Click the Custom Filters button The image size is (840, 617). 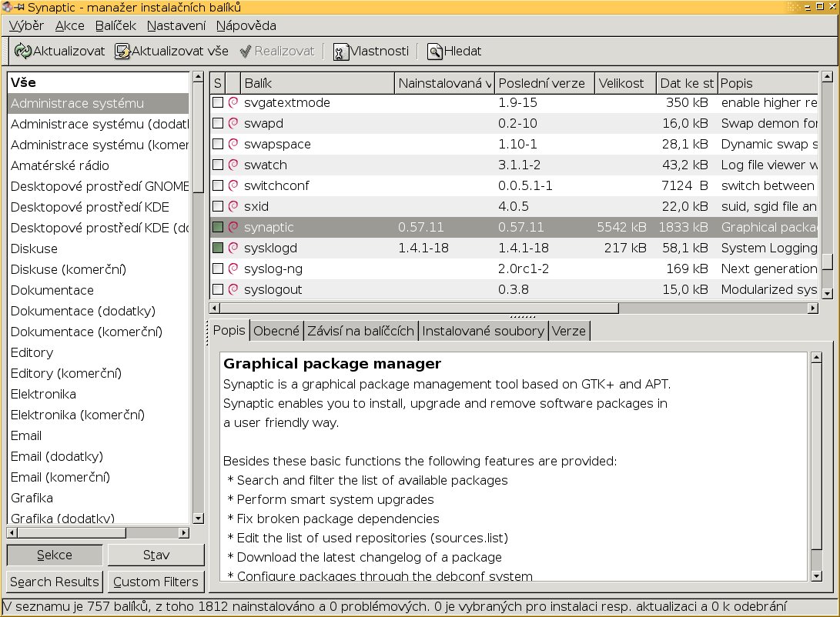click(156, 582)
